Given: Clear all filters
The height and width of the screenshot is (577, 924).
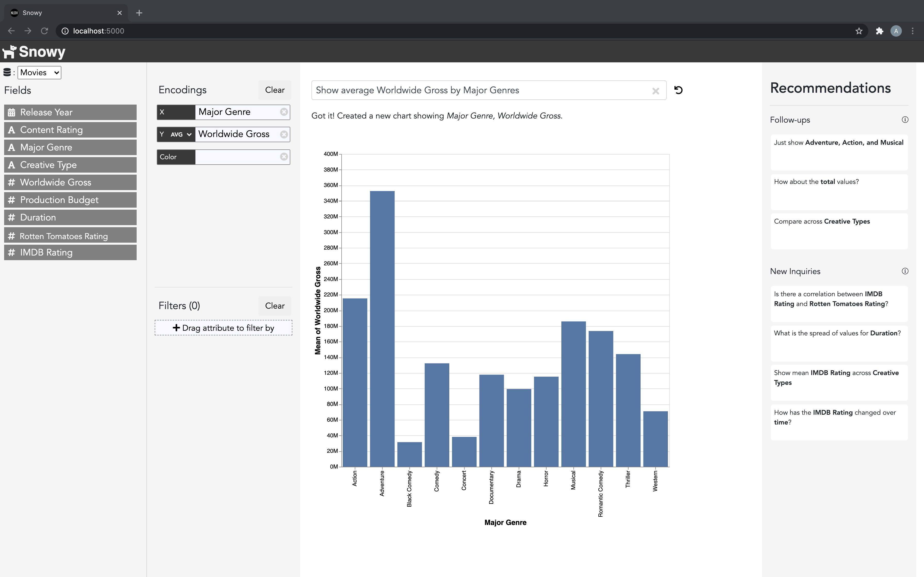Looking at the screenshot, I should point(275,306).
